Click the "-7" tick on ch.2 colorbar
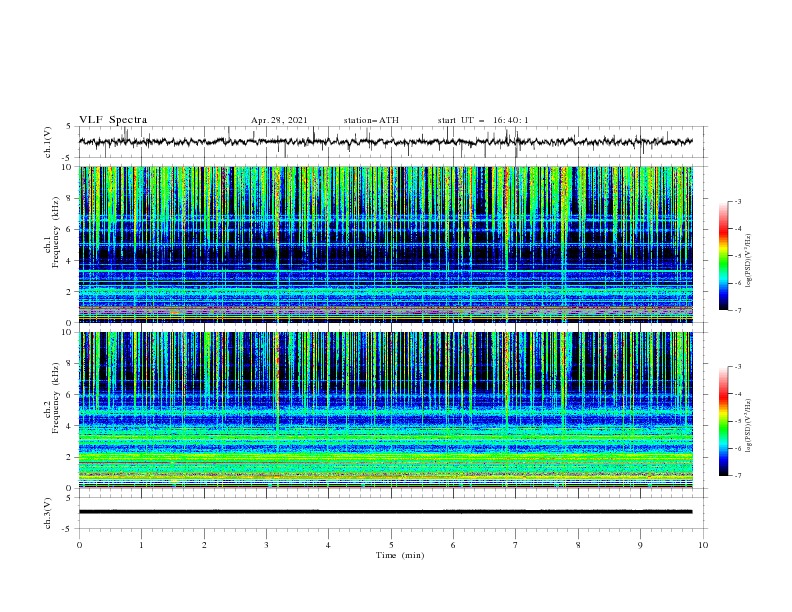The image size is (792, 612). click(x=737, y=476)
